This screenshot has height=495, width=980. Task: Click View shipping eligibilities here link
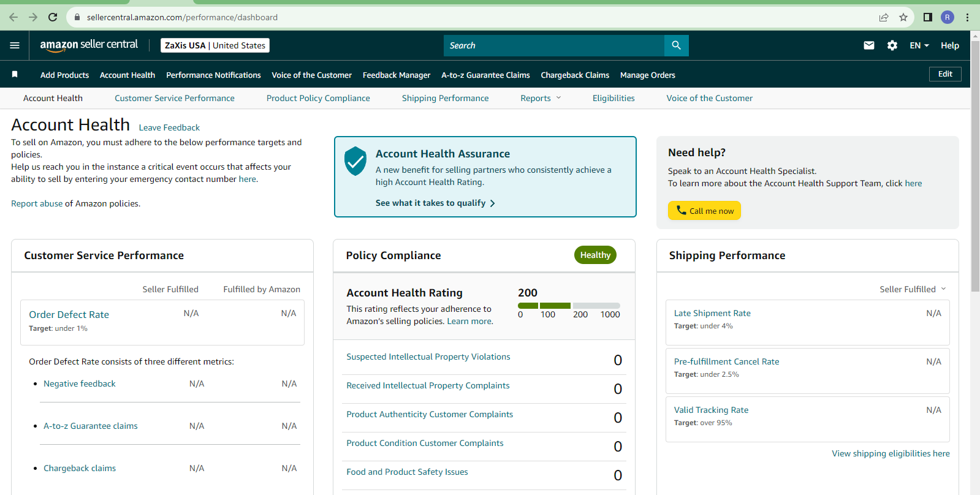[891, 453]
